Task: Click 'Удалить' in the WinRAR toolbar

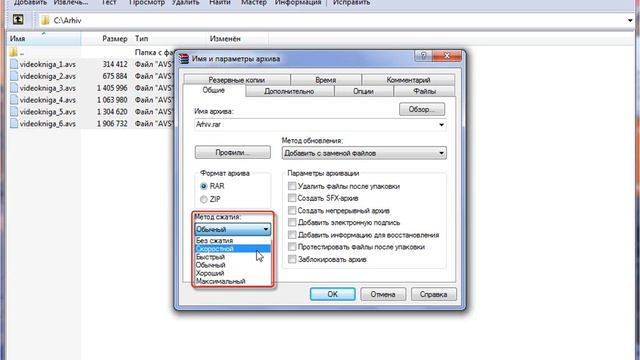Action: point(185,3)
